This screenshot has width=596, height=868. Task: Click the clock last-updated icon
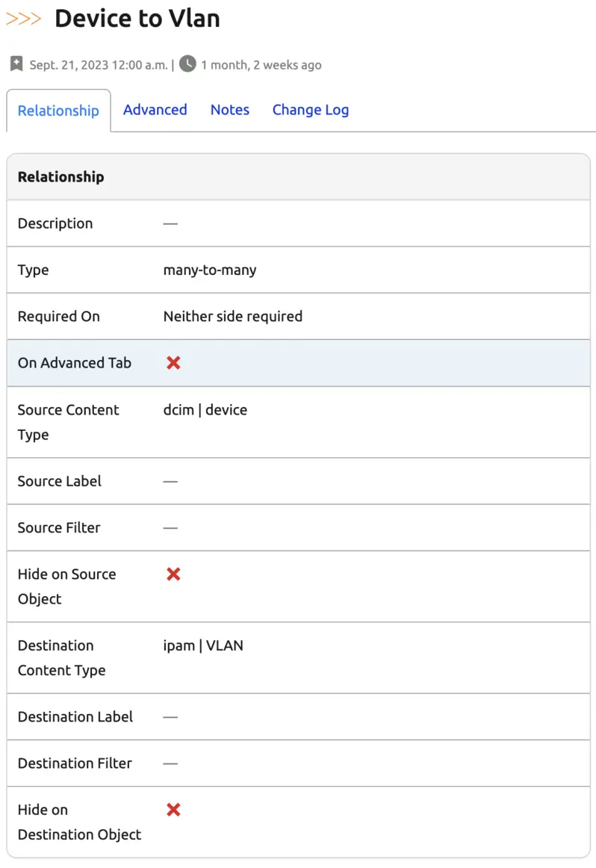point(187,64)
